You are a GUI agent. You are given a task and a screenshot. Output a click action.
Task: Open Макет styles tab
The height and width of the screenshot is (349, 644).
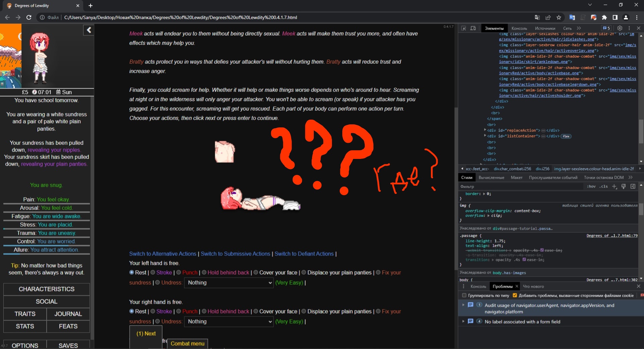point(516,178)
